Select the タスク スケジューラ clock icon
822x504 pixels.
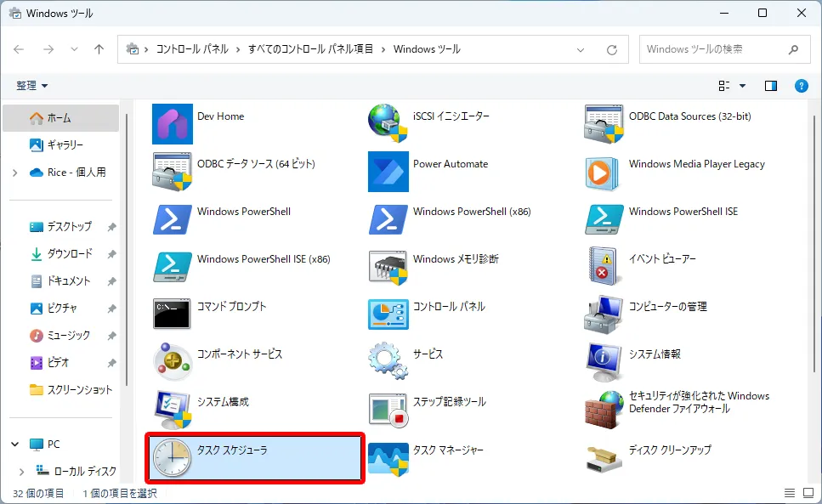[x=173, y=457]
